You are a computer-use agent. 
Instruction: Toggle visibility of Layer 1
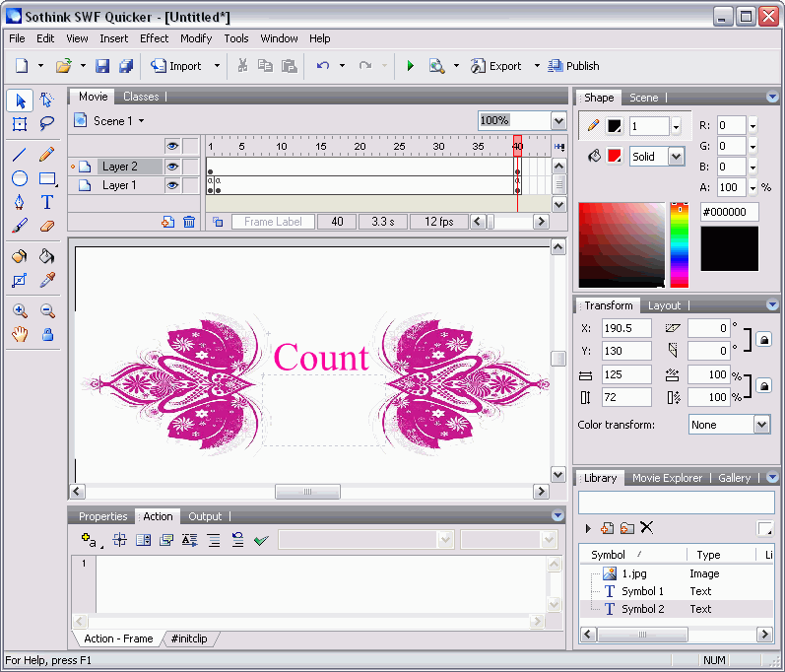coord(172,185)
